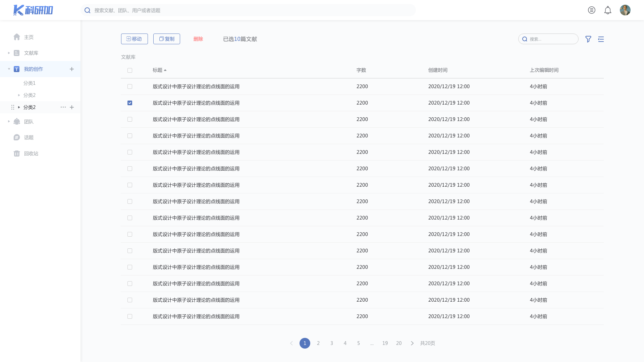Screen dimensions: 644x362
Task: Toggle the select-all checkbox in the table header
Action: pyautogui.click(x=130, y=70)
